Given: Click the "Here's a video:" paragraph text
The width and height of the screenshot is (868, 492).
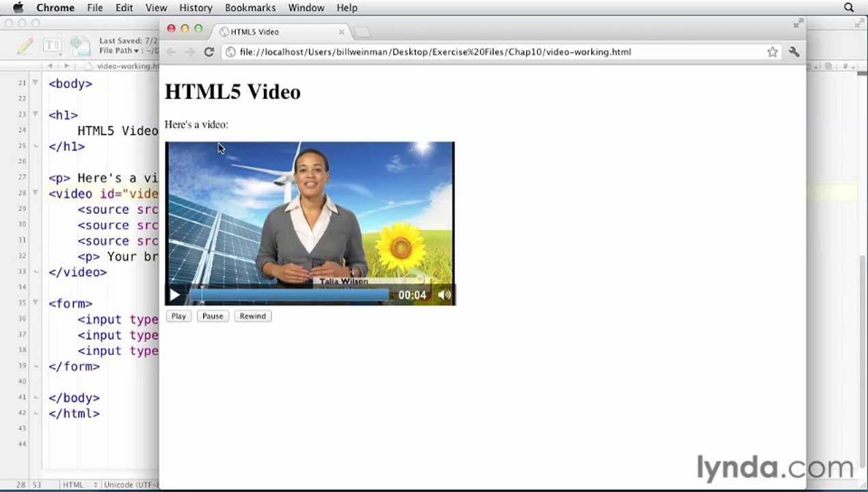Looking at the screenshot, I should (196, 124).
